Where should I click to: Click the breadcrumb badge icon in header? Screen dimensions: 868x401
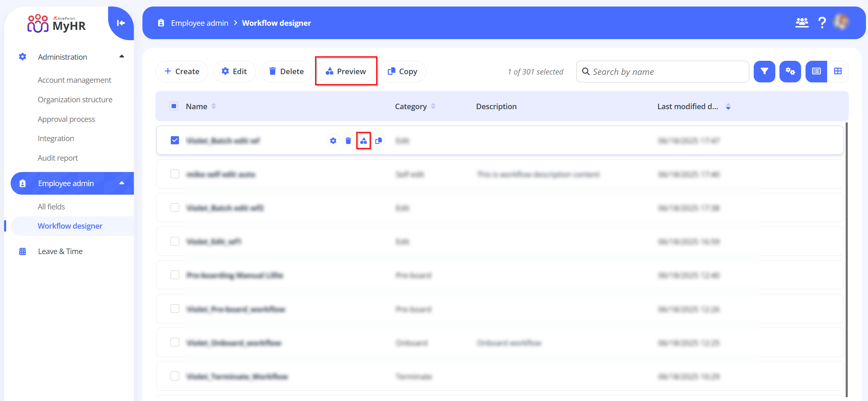point(161,23)
